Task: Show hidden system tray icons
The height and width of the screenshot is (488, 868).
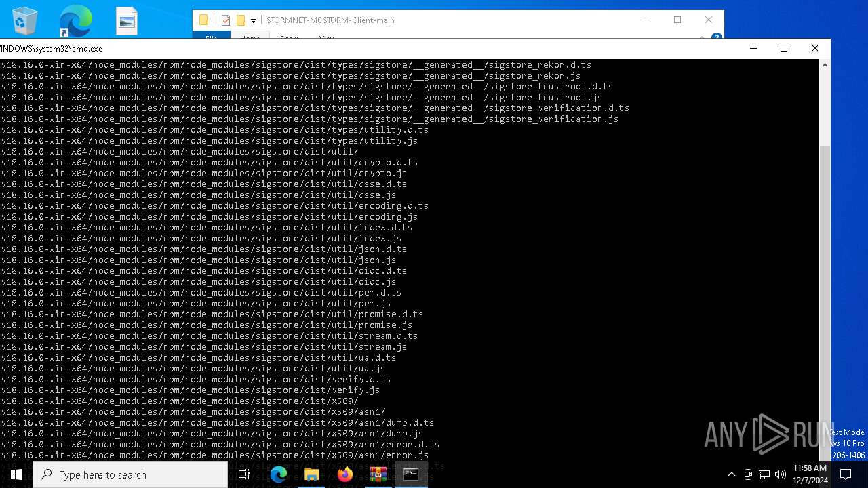Action: pos(731,474)
